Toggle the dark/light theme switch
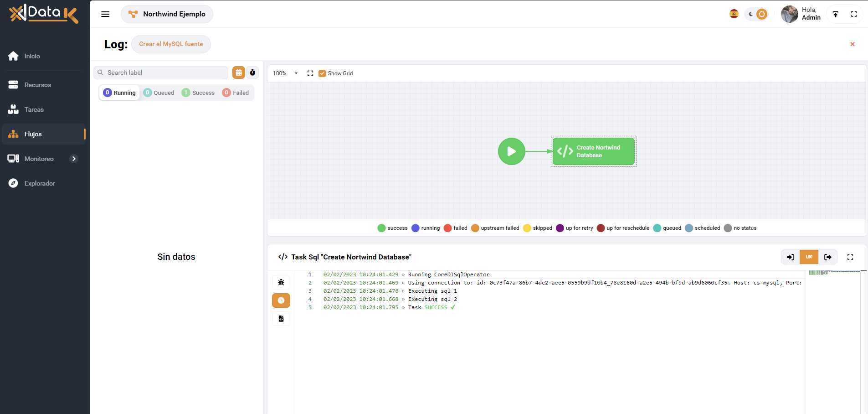Image resolution: width=868 pixels, height=414 pixels. point(756,14)
